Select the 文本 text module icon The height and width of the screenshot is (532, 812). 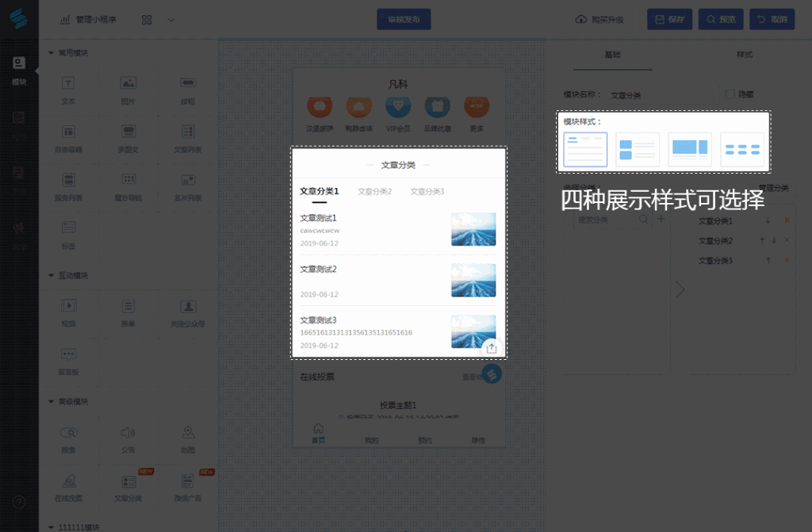[x=68, y=83]
